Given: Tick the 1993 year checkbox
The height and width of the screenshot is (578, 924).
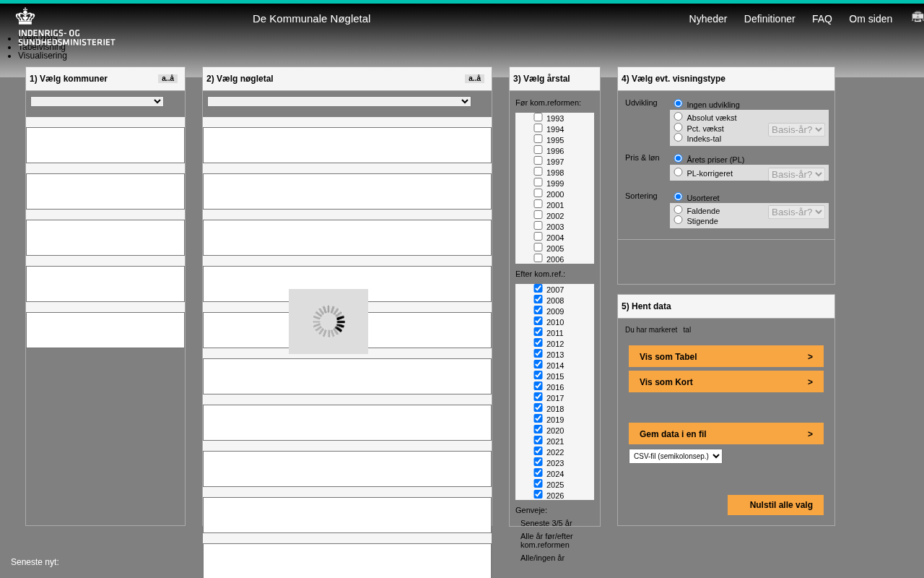Looking at the screenshot, I should tap(538, 117).
